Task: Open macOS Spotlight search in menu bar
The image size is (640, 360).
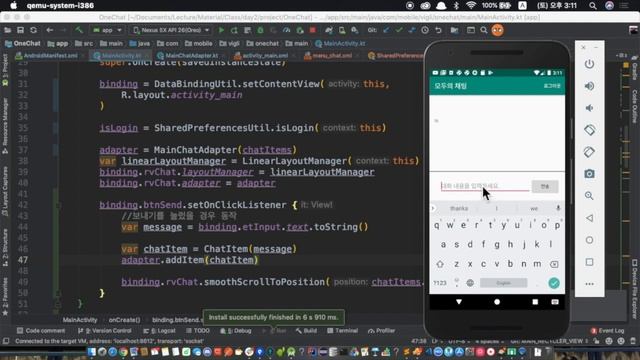Action: coord(593,6)
